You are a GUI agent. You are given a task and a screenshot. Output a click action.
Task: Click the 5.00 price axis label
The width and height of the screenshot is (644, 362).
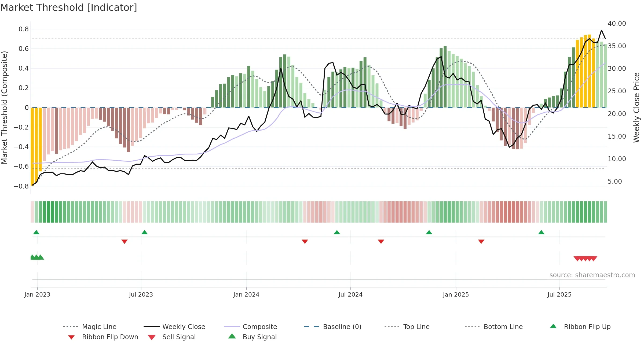click(x=614, y=181)
